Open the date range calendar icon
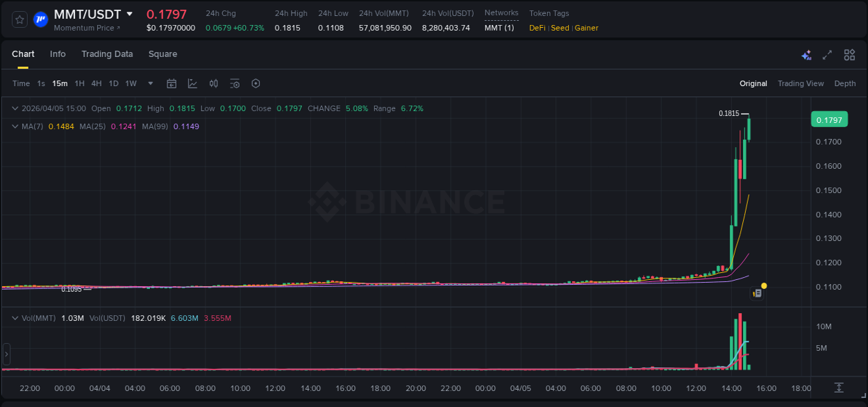This screenshot has height=407, width=868. [x=172, y=83]
